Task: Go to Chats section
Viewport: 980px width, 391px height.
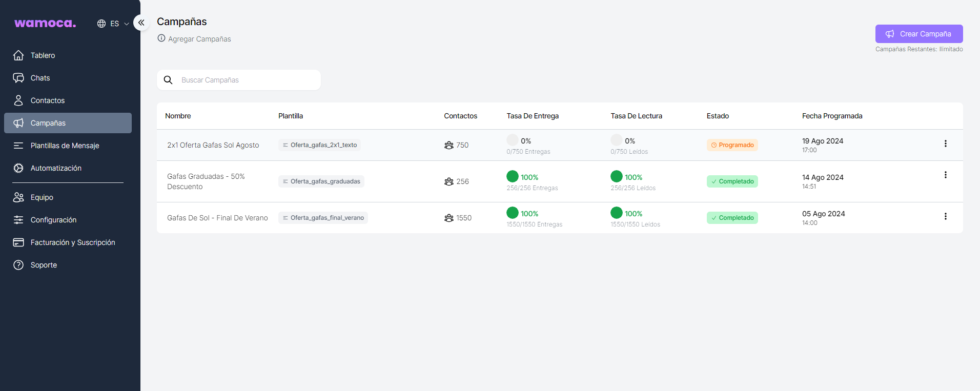Action: [x=40, y=78]
